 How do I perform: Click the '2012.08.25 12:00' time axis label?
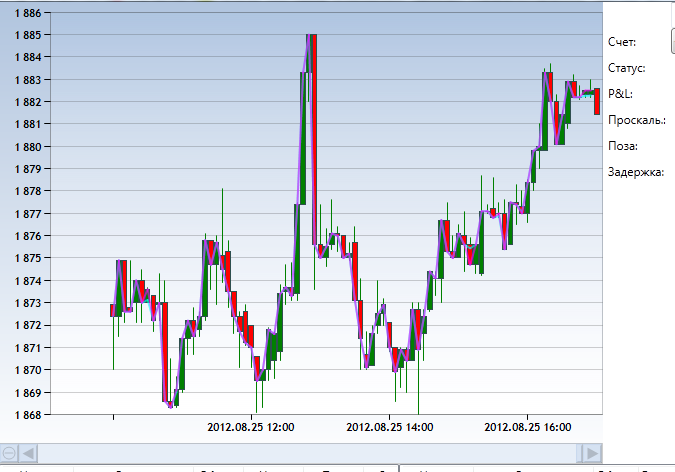pos(251,427)
